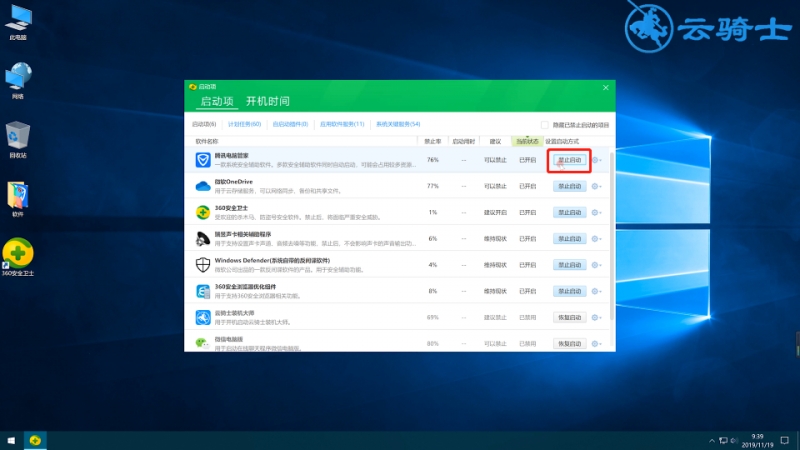Click 建议 column header

(x=495, y=141)
